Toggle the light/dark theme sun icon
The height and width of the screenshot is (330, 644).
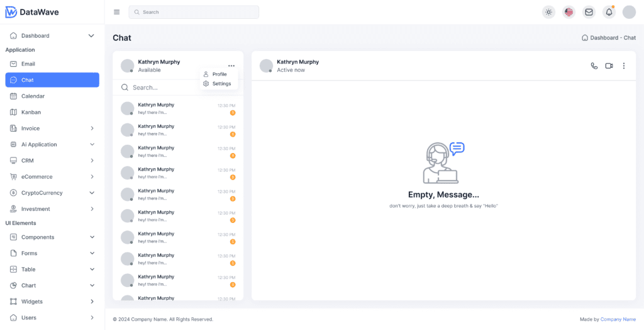coord(548,12)
